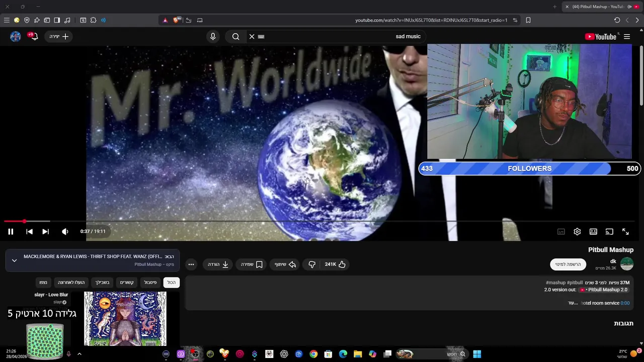This screenshot has width=644, height=362.
Task: Open music note icon in browser toolbar
Action: (x=67, y=20)
